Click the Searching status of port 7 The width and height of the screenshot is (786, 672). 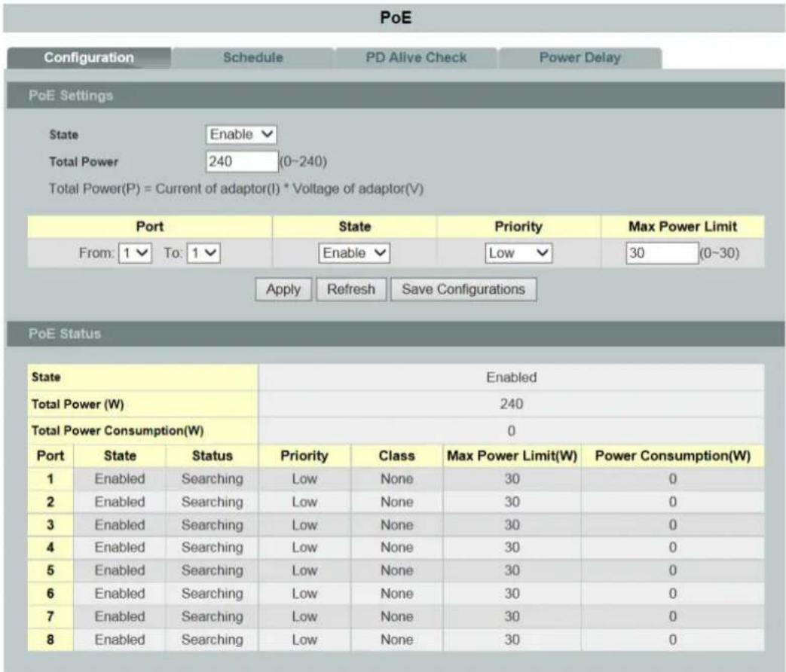click(x=212, y=617)
